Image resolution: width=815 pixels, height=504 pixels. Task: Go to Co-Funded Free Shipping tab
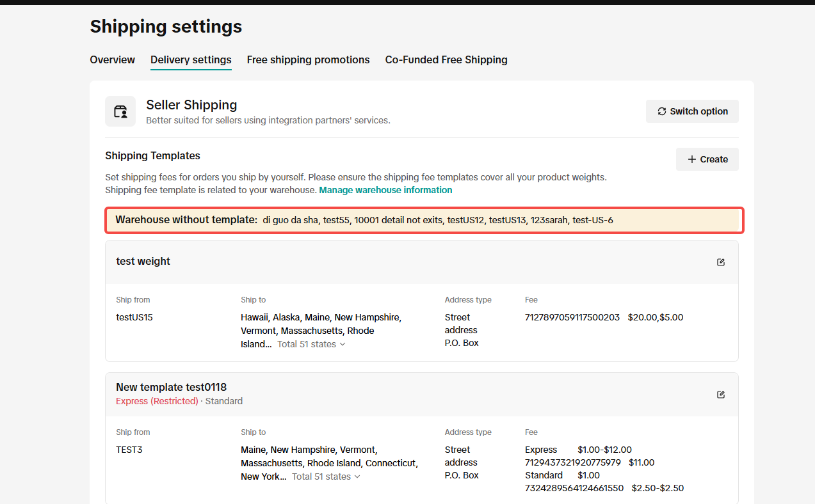[x=446, y=59]
